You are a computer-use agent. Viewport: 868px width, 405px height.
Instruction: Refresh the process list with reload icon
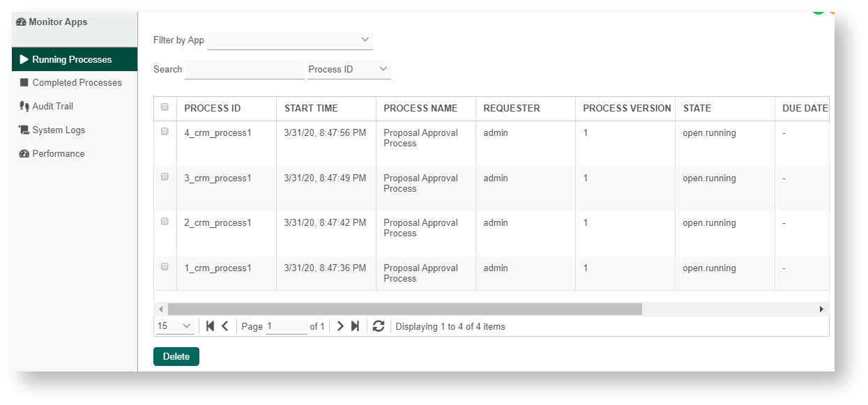click(379, 326)
